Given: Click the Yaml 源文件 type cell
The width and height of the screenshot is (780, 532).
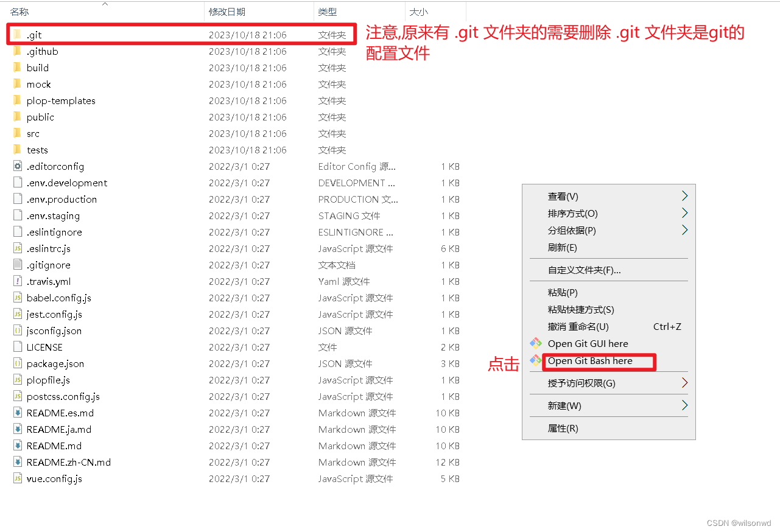Looking at the screenshot, I should pos(344,281).
